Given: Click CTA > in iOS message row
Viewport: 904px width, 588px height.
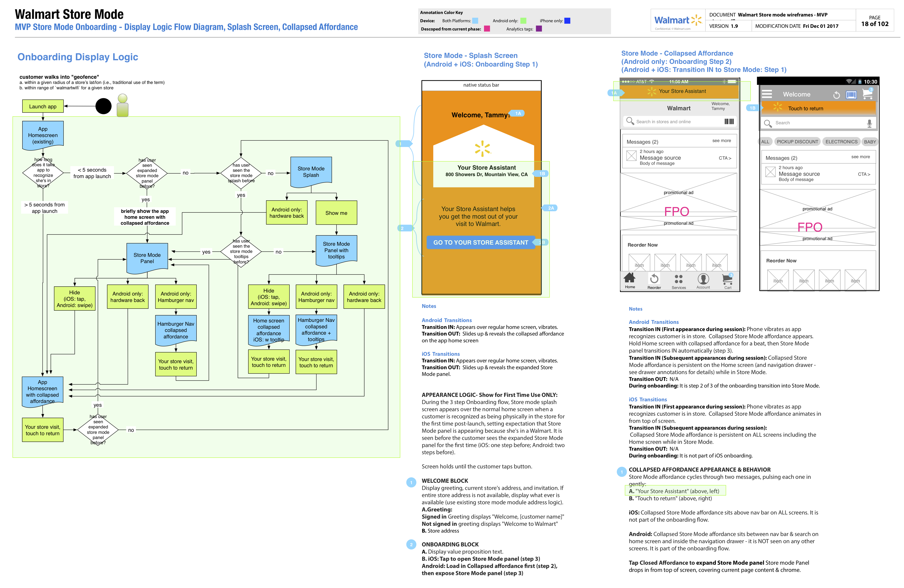Looking at the screenshot, I should pos(725,158).
